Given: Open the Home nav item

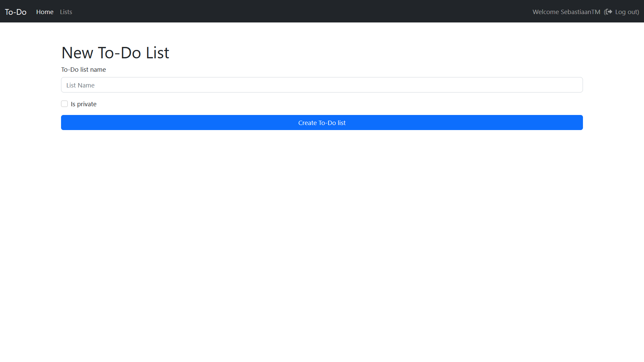Looking at the screenshot, I should (45, 12).
